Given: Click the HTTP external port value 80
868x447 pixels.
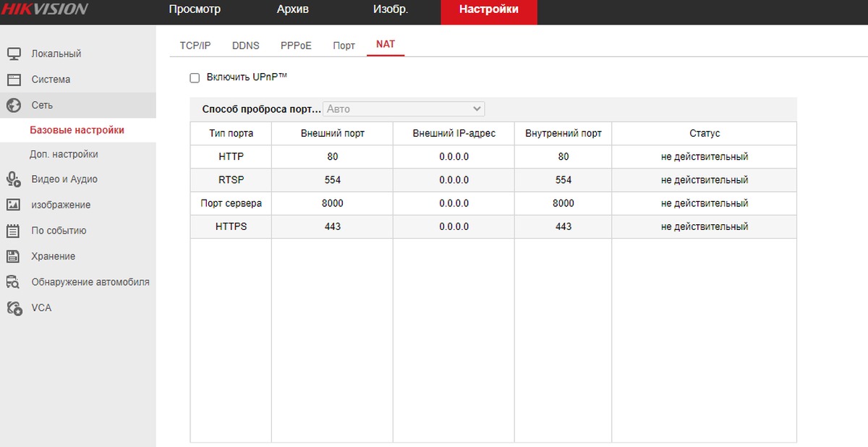Looking at the screenshot, I should (x=332, y=156).
